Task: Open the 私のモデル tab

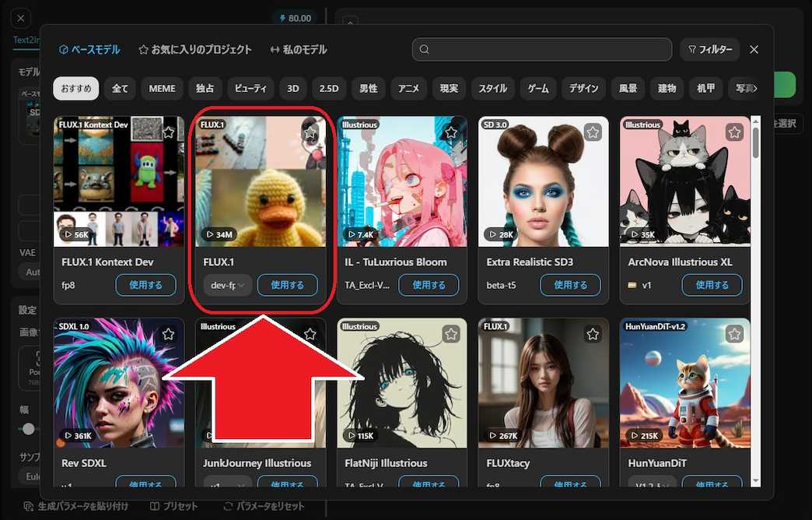Action: [x=299, y=50]
